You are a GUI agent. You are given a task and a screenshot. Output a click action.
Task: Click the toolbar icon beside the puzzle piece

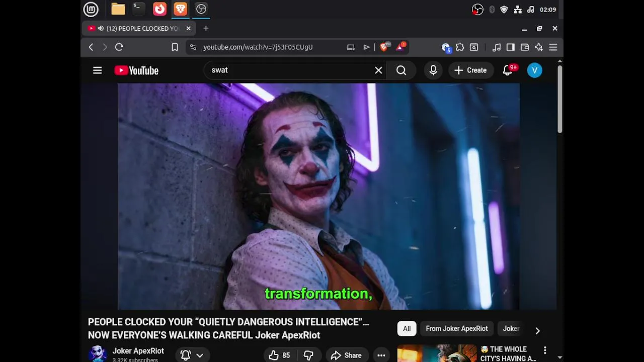coord(474,47)
